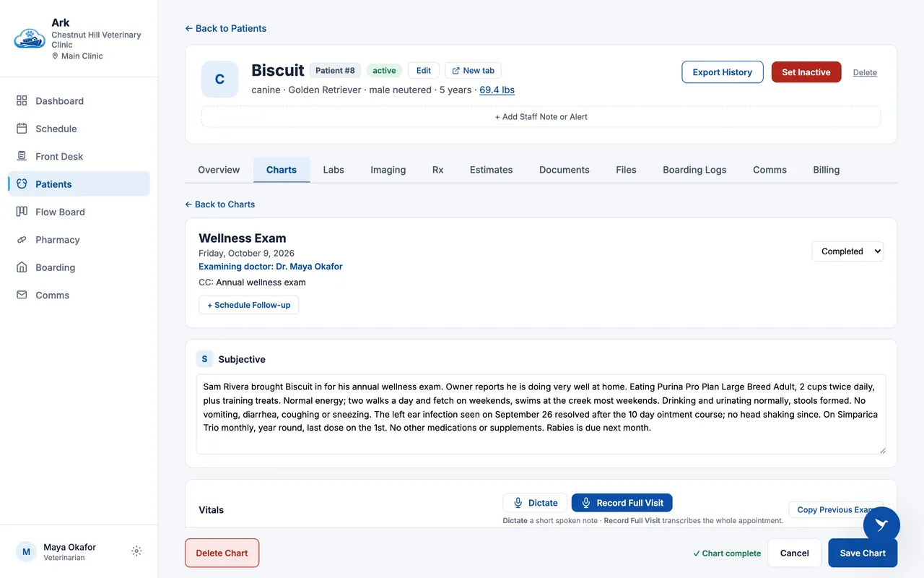
Task: Select the Rx tab
Action: coord(437,170)
